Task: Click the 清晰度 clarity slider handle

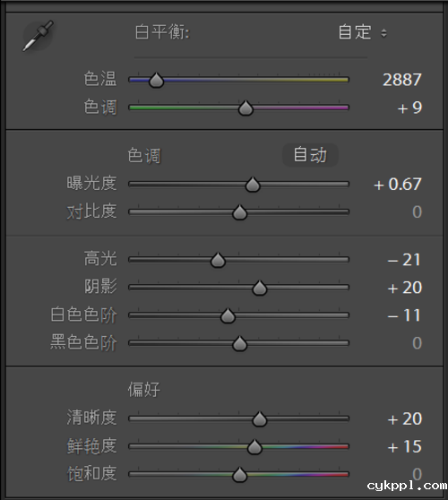Action: 259,418
